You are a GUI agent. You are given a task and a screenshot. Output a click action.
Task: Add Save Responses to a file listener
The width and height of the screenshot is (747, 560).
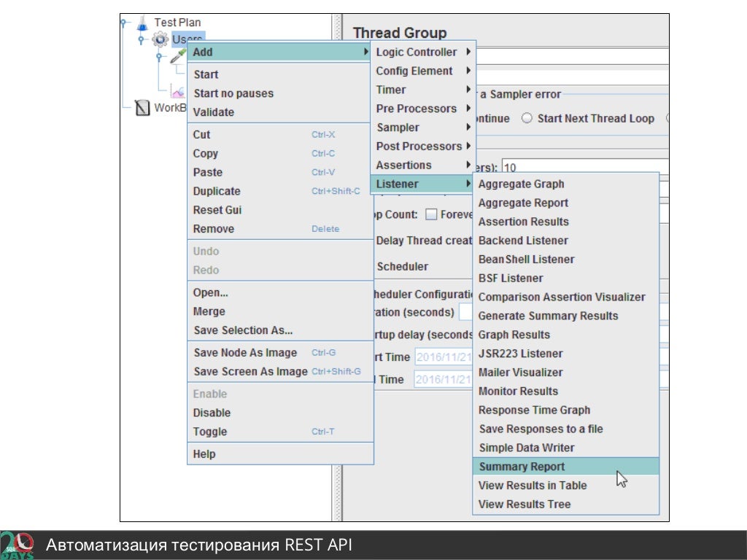(566, 429)
